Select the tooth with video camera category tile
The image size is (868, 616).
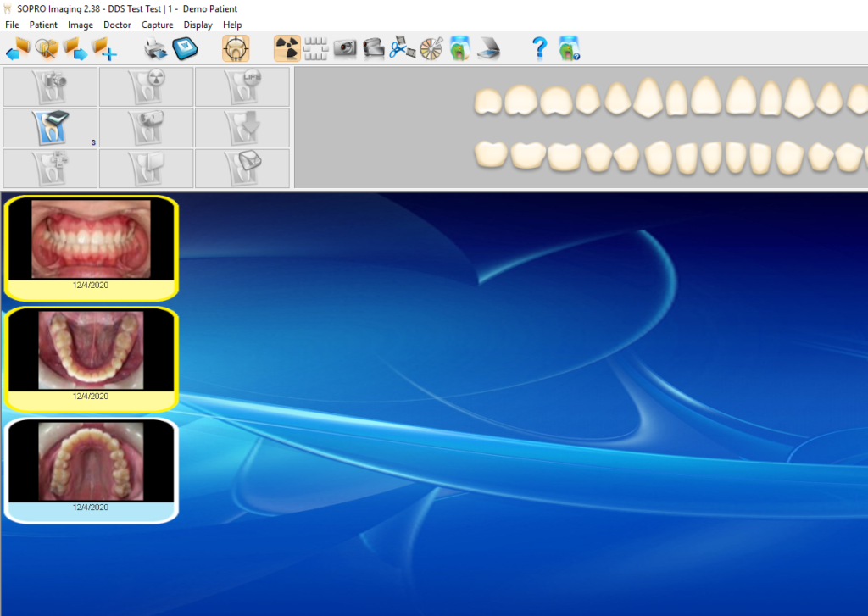coord(146,128)
